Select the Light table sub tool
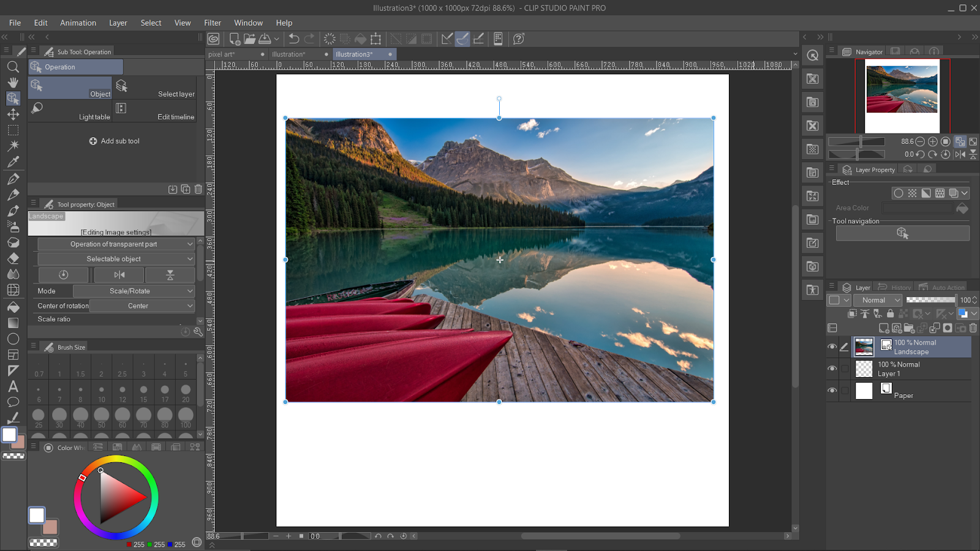The image size is (980, 551). (x=70, y=110)
